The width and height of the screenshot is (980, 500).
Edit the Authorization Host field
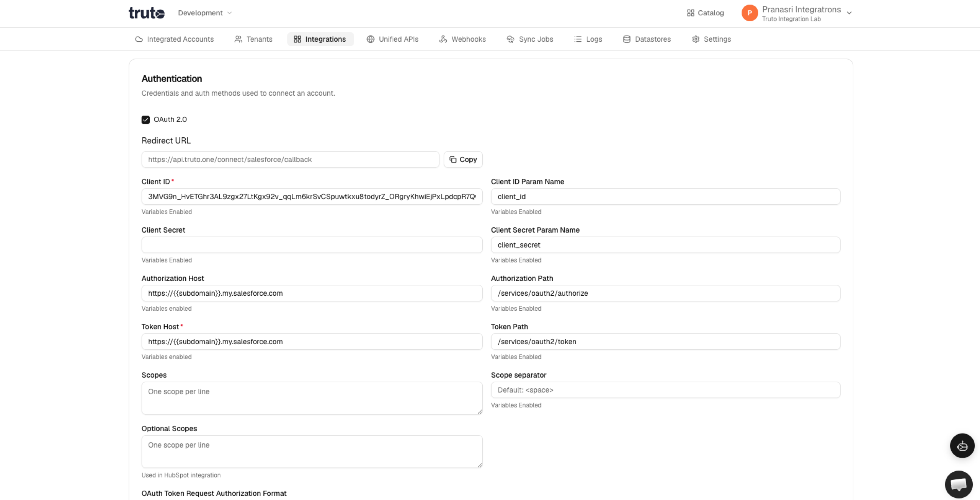(x=312, y=293)
